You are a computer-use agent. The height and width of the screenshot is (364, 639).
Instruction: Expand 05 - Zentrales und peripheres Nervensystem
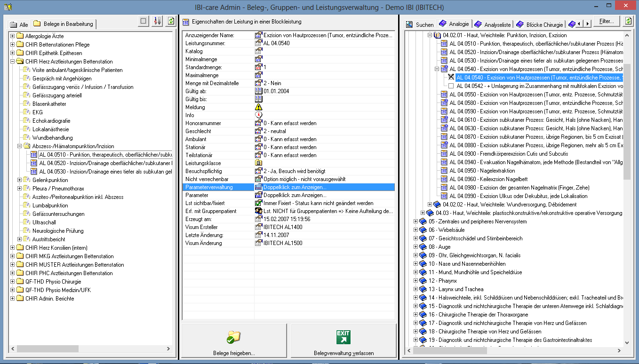[416, 222]
